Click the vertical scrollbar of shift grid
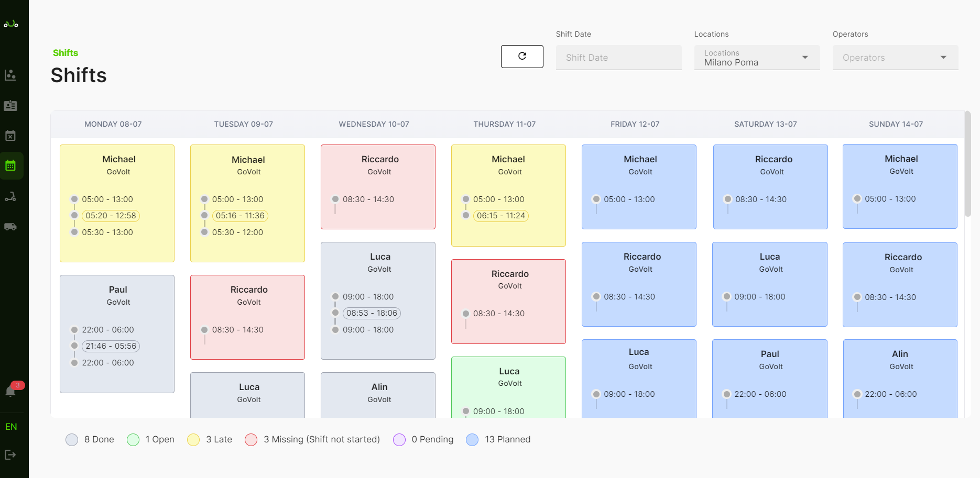Image resolution: width=980 pixels, height=478 pixels. point(967,163)
